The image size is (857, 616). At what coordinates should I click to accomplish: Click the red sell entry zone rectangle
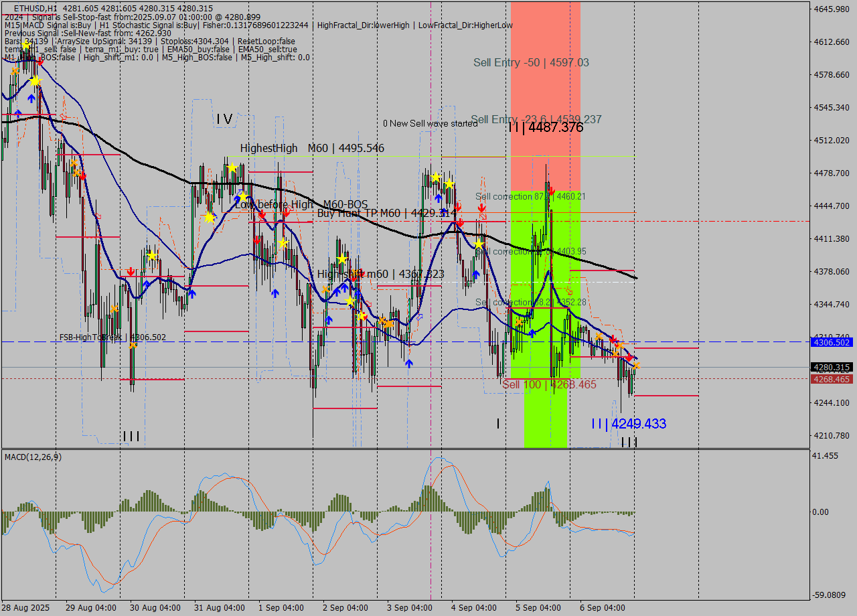coord(545,87)
